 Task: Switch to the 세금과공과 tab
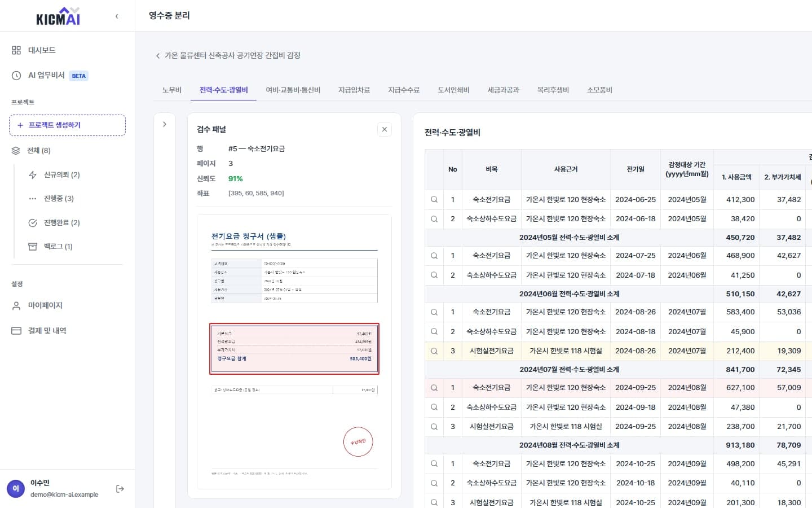tap(503, 90)
